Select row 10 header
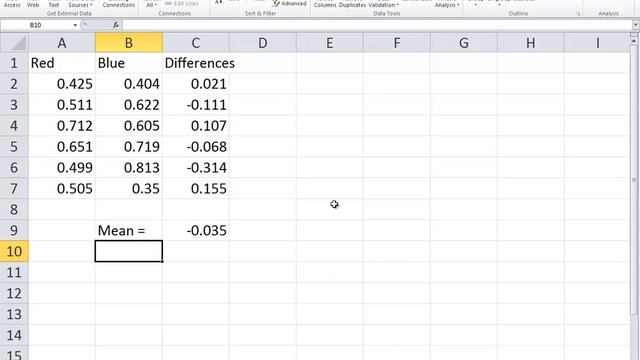 coord(14,251)
